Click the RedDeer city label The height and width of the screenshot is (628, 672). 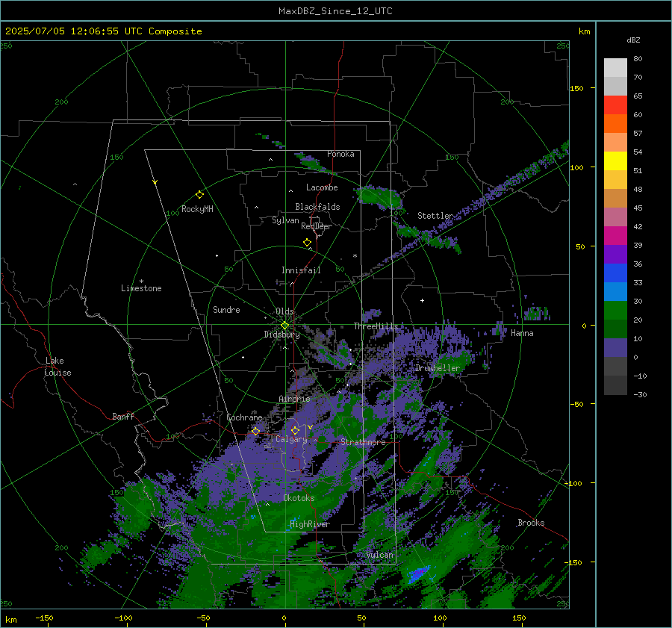317,226
